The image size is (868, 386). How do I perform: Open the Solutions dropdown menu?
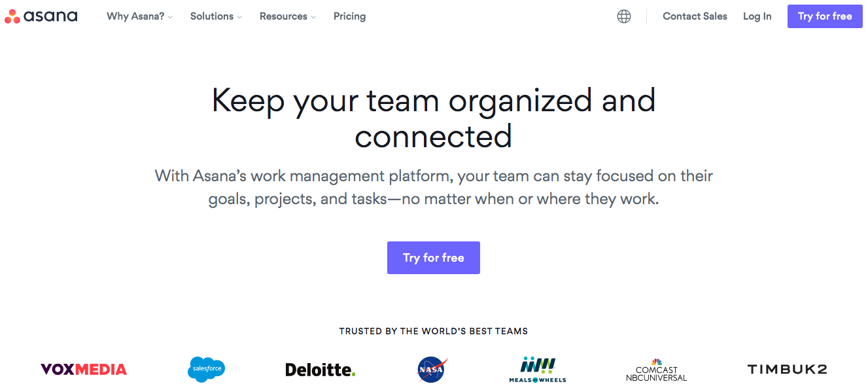(216, 16)
